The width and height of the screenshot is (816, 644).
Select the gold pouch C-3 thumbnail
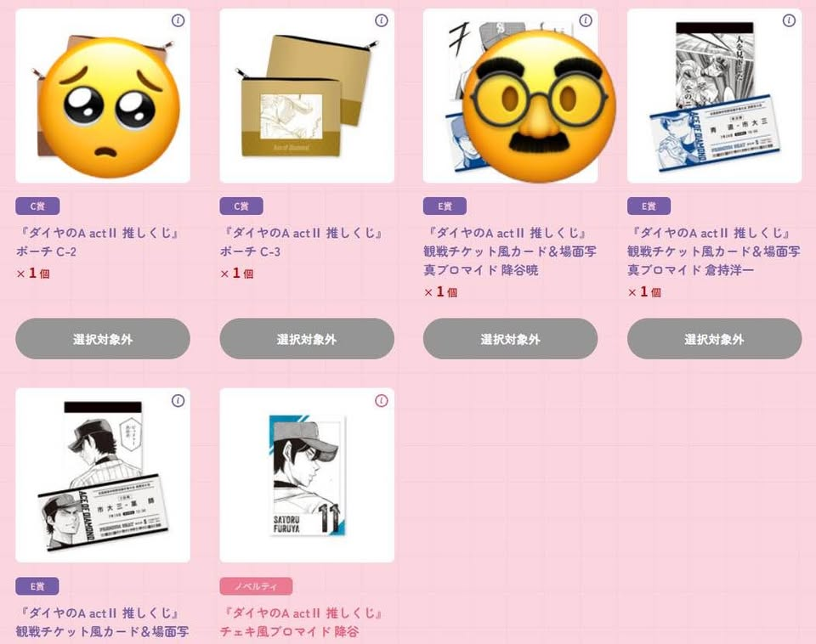click(307, 96)
